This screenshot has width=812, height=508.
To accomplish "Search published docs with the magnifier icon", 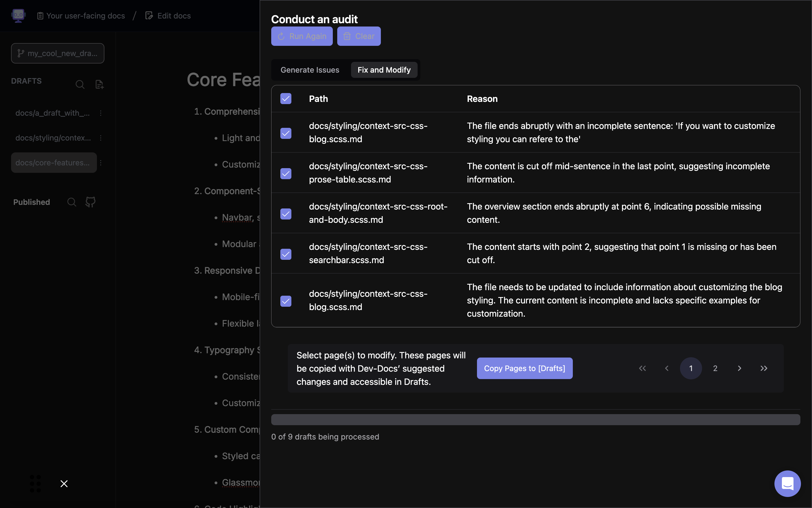I will [x=72, y=202].
